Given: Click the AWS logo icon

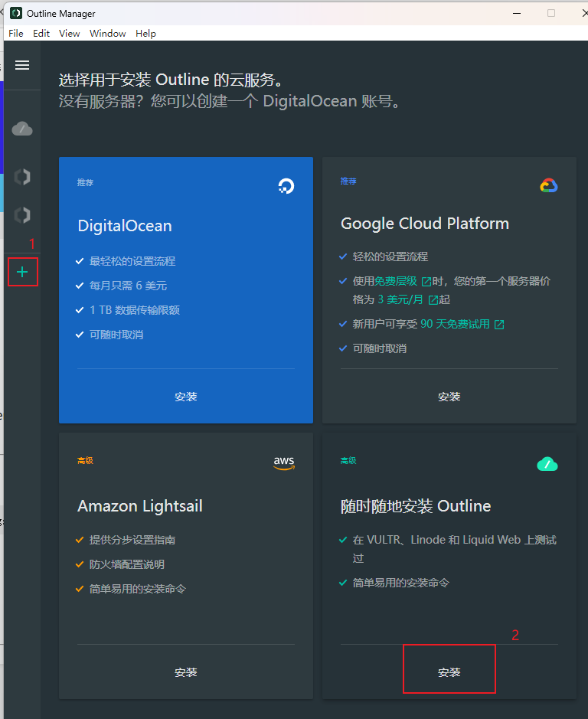Looking at the screenshot, I should coord(284,463).
